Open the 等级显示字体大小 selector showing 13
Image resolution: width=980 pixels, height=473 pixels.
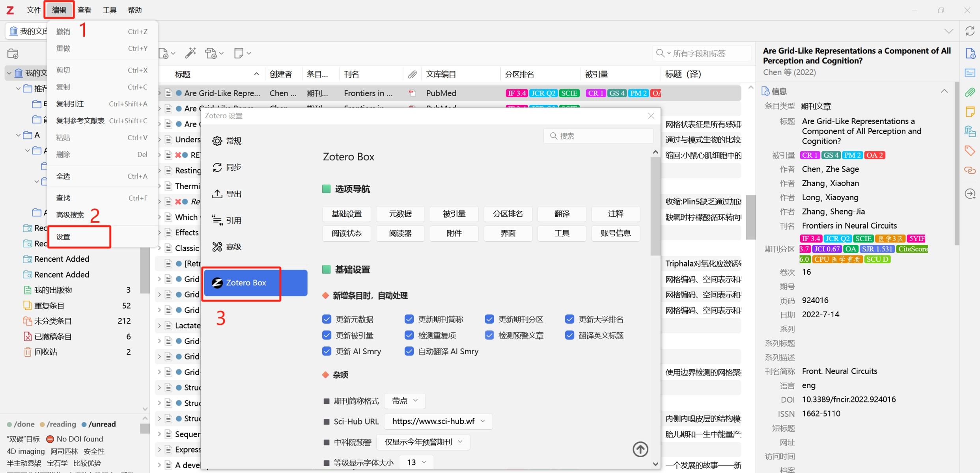click(416, 462)
